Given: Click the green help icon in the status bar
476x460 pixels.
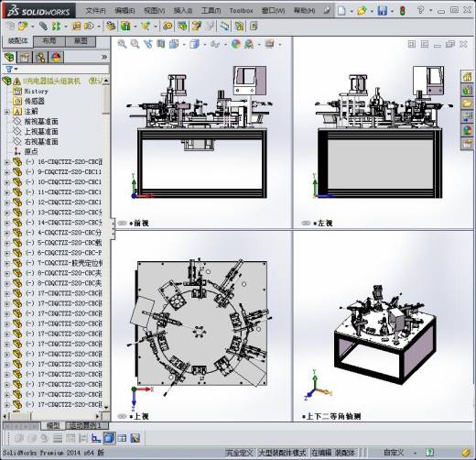Looking at the screenshot, I should pyautogui.click(x=429, y=452).
